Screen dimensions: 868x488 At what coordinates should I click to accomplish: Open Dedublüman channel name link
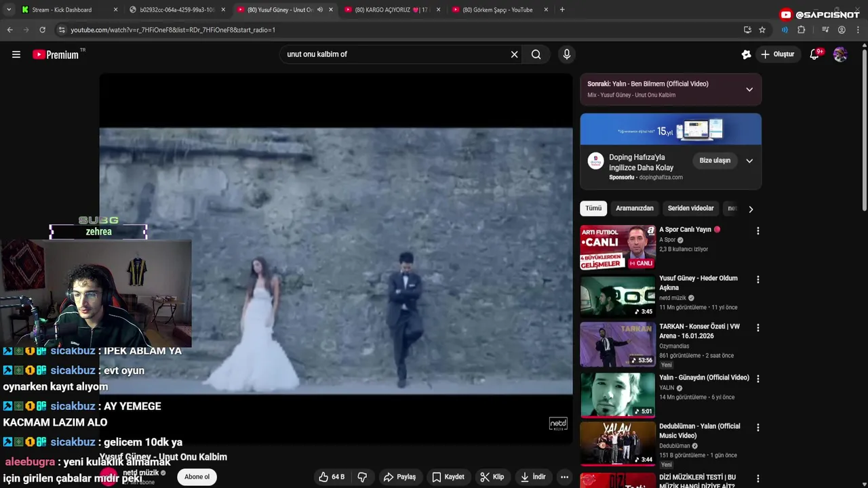coord(674,446)
